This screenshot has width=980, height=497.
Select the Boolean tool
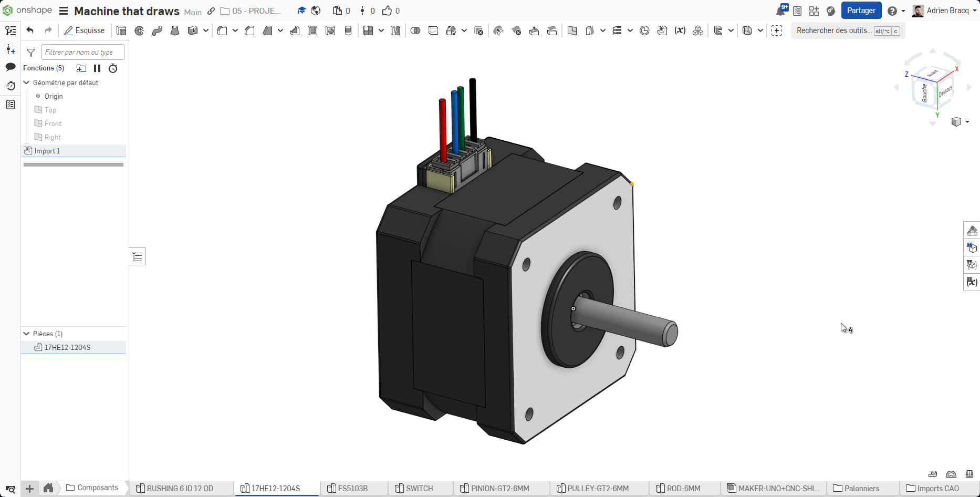(415, 30)
